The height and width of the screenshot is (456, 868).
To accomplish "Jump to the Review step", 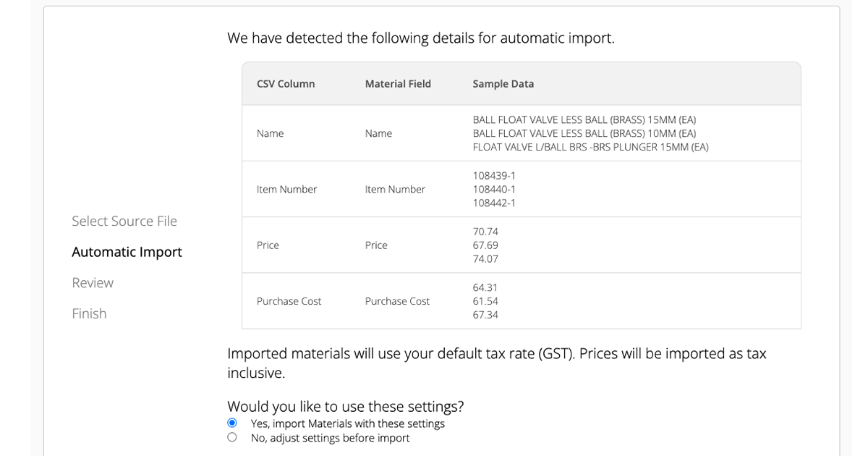I will pos(93,283).
